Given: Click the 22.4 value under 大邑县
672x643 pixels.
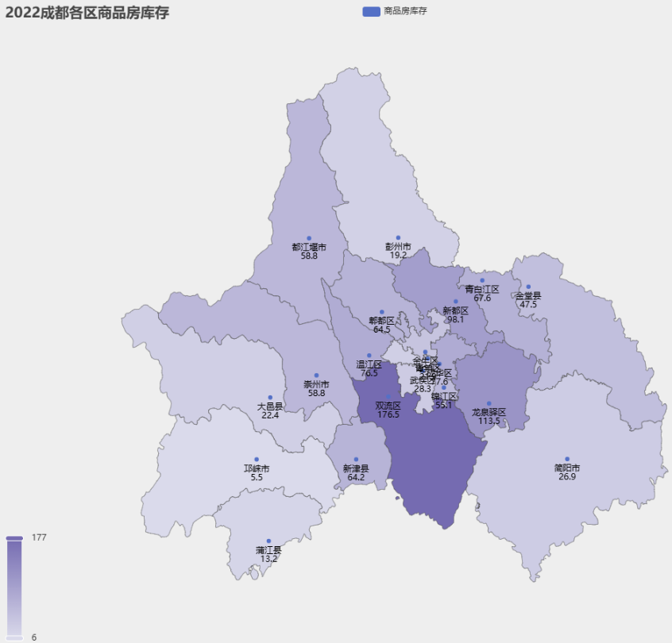Looking at the screenshot, I should tap(270, 415).
